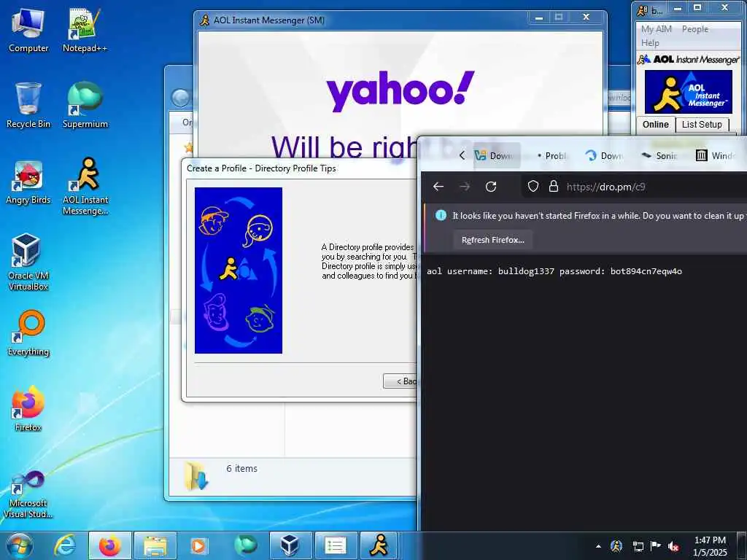Reload the Firefox page
747x560 pixels.
pos(491,187)
